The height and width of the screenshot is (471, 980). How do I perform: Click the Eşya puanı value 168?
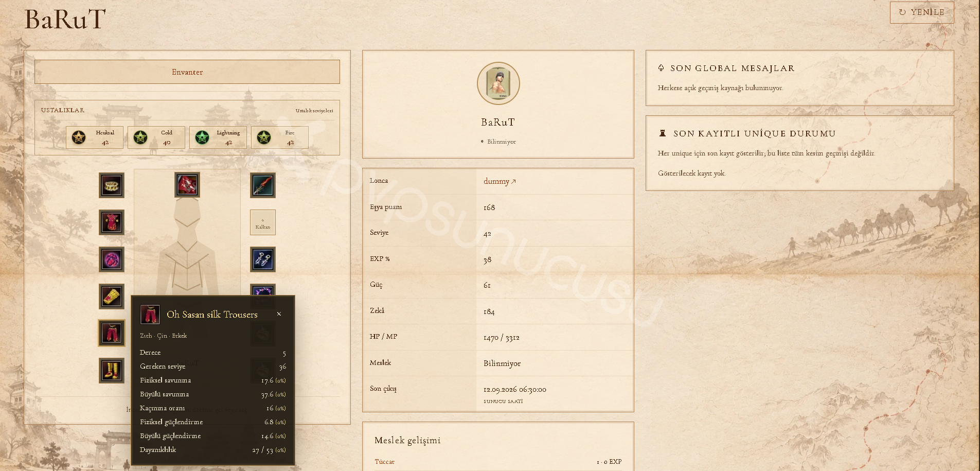pos(489,207)
